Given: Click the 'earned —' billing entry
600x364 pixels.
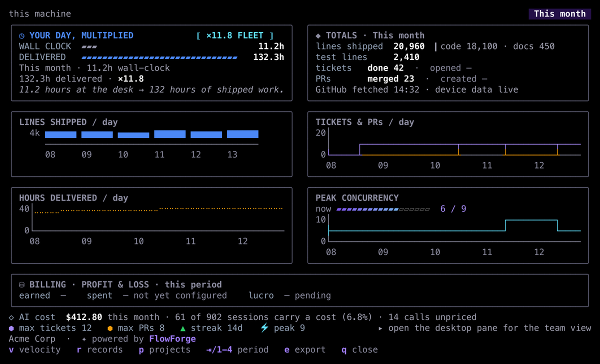Looking at the screenshot, I should [42, 295].
